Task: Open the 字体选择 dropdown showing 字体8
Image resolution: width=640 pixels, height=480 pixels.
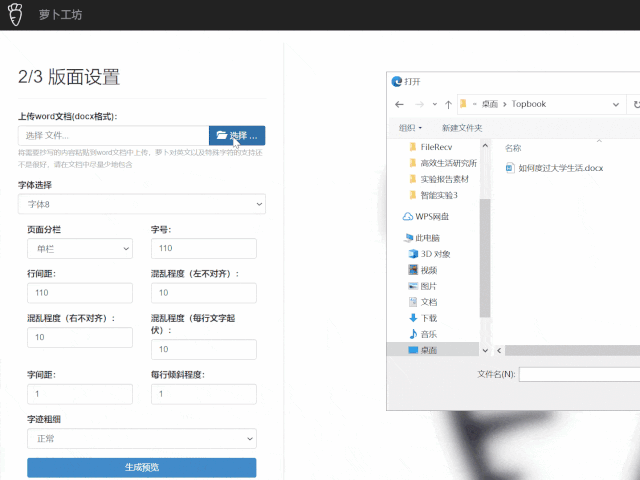Action: [x=142, y=204]
